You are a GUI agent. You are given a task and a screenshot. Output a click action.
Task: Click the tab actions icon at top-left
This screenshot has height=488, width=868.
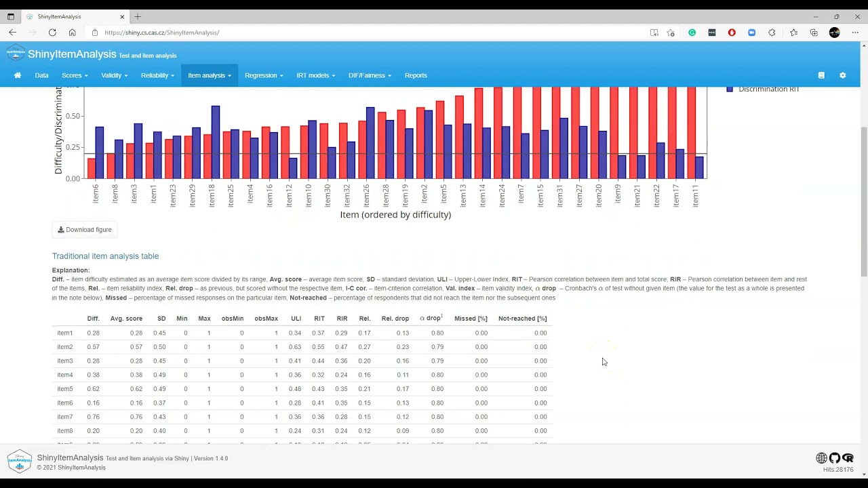[x=11, y=16]
